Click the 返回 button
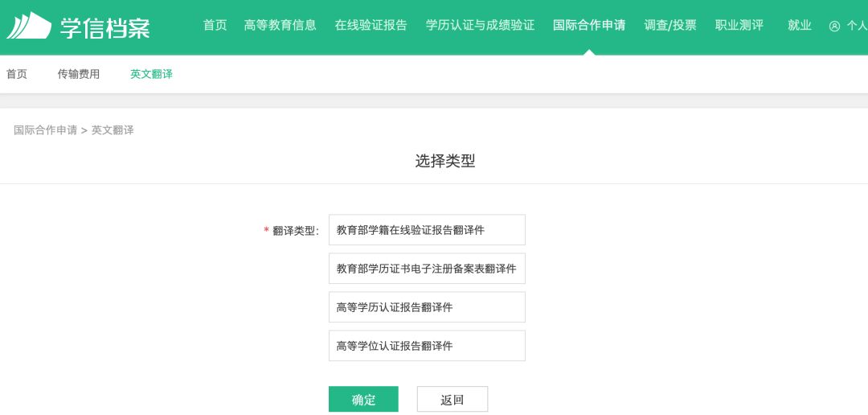Screen dimensions: 868x415 pos(452,400)
